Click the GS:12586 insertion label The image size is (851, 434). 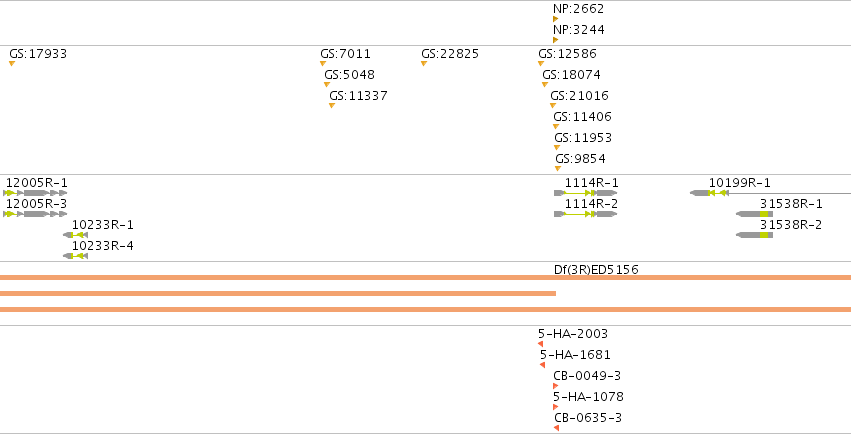[x=567, y=54]
